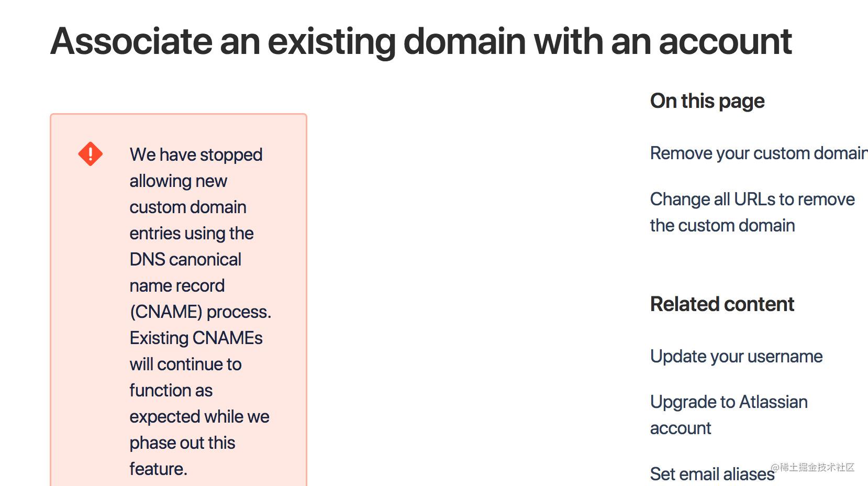This screenshot has width=868, height=486.
Task: Click the On this page heading
Action: point(707,101)
